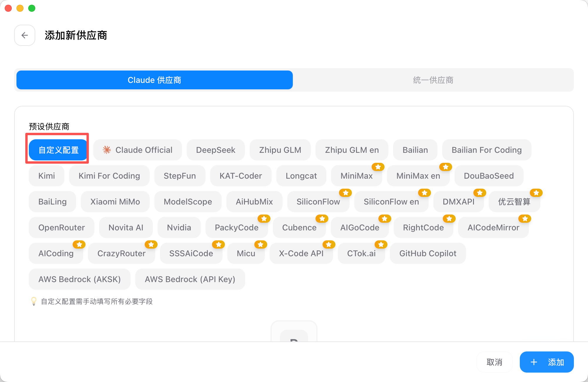Pick the Zhipu GLM preset

pos(280,150)
